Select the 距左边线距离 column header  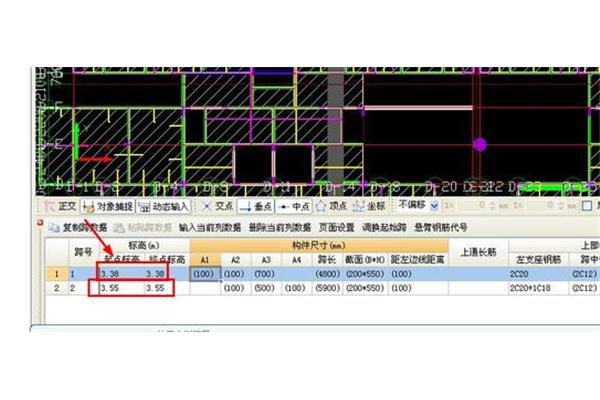click(x=418, y=260)
